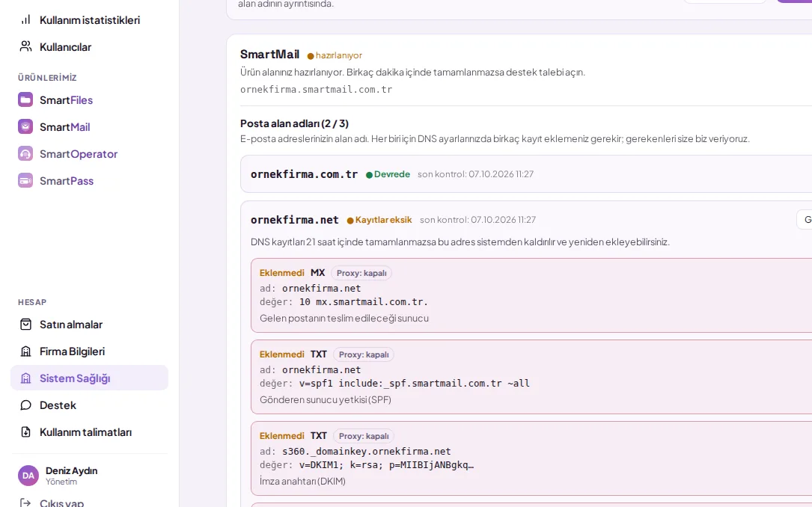Select the Sistem Sağlığı menu item
The width and height of the screenshot is (812, 507).
[x=89, y=378]
